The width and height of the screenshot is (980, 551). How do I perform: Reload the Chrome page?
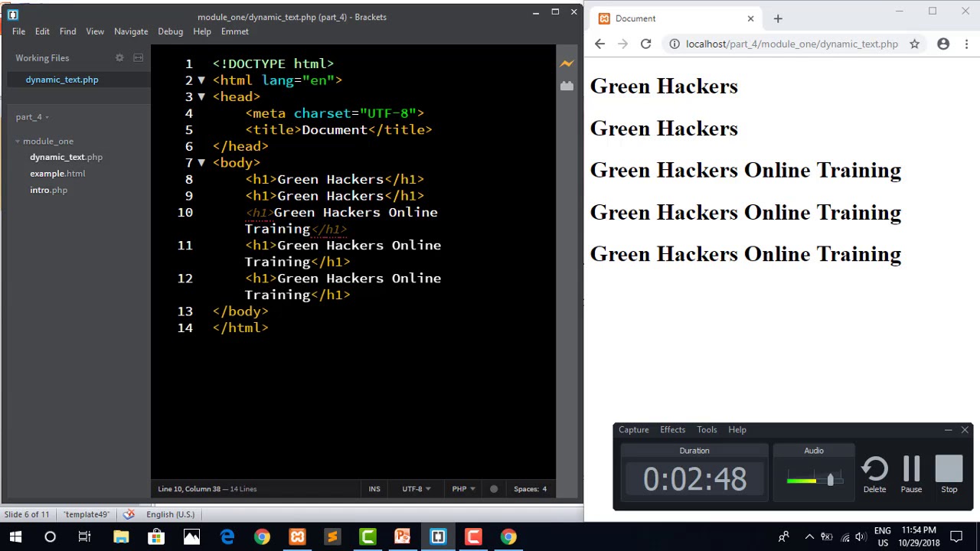[x=645, y=44]
